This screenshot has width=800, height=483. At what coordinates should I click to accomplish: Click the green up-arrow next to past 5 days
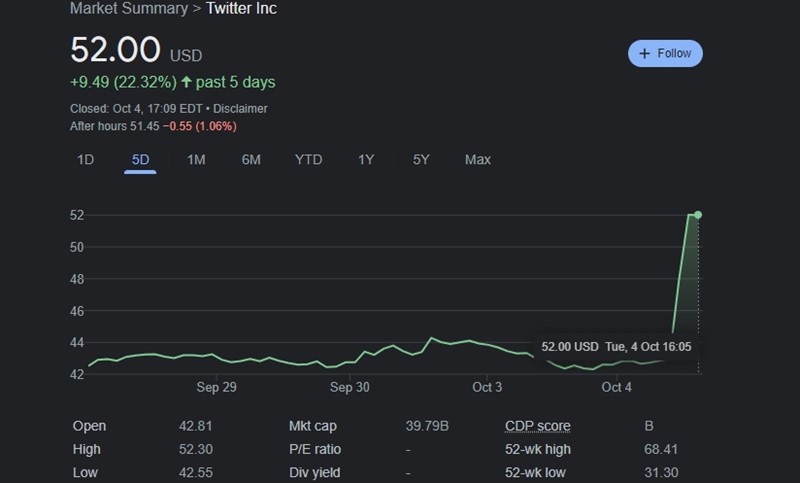tap(187, 82)
